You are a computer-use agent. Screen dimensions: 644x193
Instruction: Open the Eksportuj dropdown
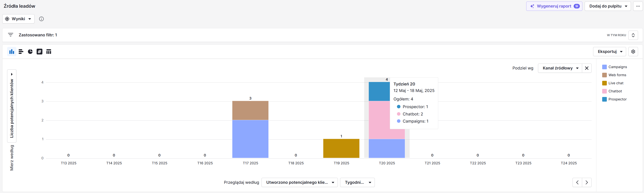(x=609, y=52)
